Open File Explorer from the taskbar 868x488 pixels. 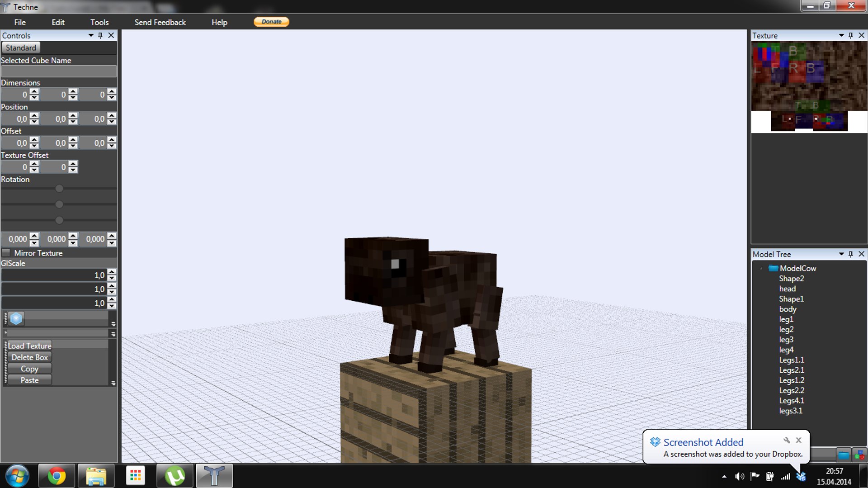tap(96, 476)
